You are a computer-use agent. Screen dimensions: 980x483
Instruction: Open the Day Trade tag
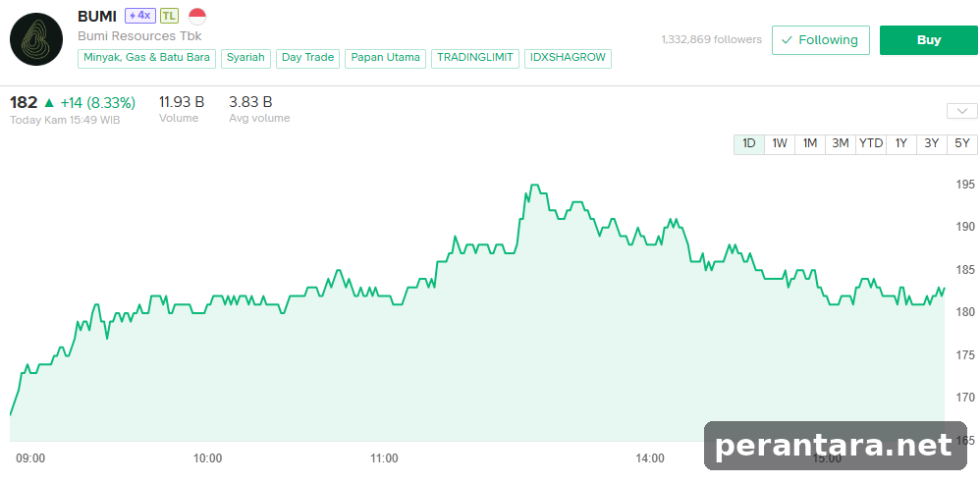pyautogui.click(x=308, y=58)
